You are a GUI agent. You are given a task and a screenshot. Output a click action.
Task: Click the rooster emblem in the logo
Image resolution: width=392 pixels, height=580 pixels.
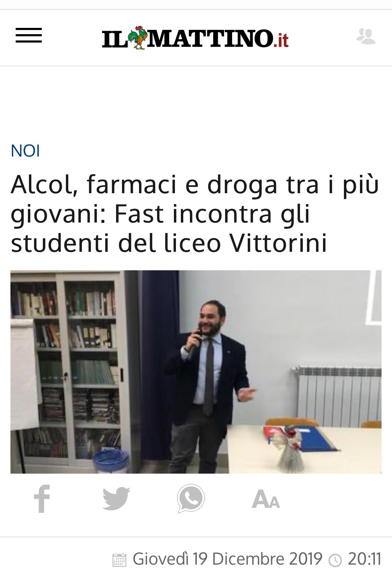(x=137, y=37)
